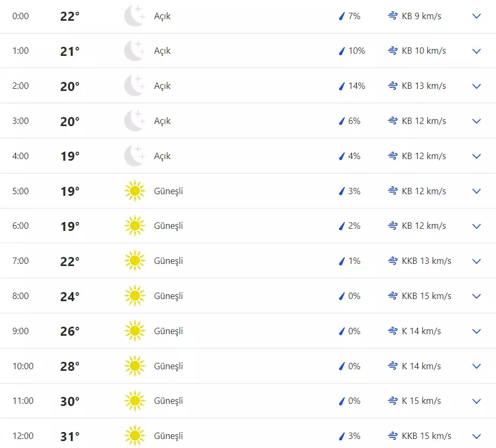
Task: Expand the 1:00 row with the chevron
Action: (x=476, y=51)
